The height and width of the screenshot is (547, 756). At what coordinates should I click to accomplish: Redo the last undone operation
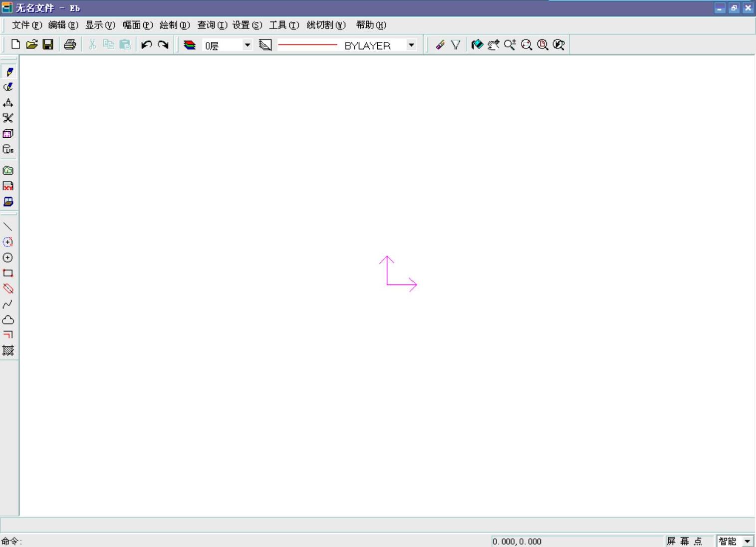pos(163,44)
